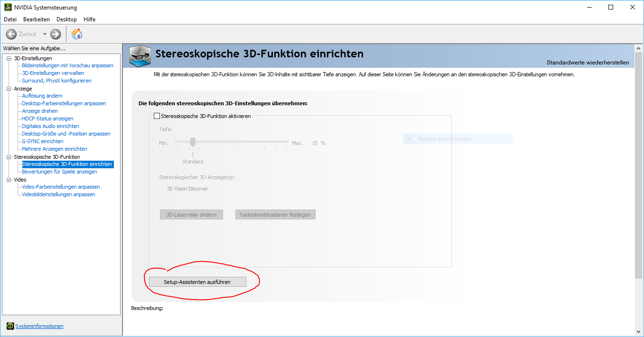Open the Datei menu
The width and height of the screenshot is (644, 337).
pos(10,19)
